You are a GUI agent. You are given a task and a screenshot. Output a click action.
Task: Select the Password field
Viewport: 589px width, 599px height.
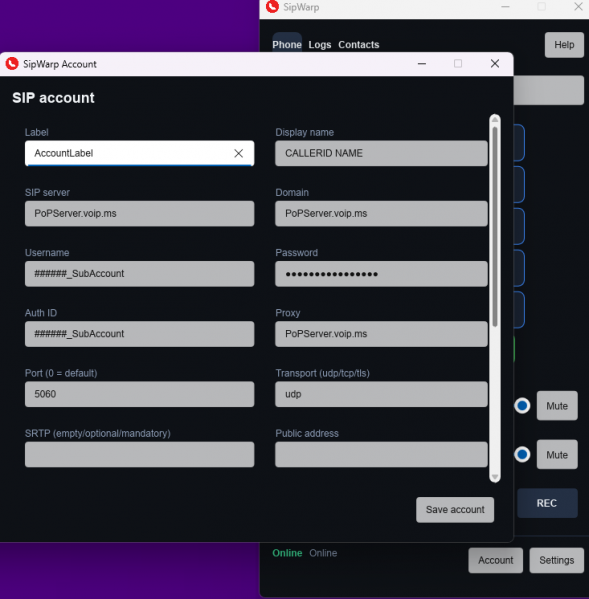381,274
